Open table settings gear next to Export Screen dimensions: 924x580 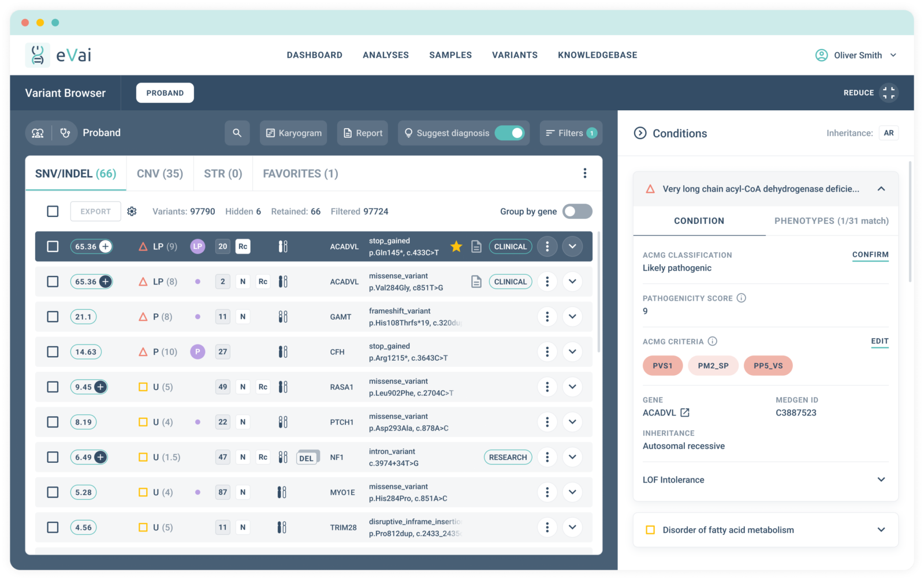coord(132,211)
